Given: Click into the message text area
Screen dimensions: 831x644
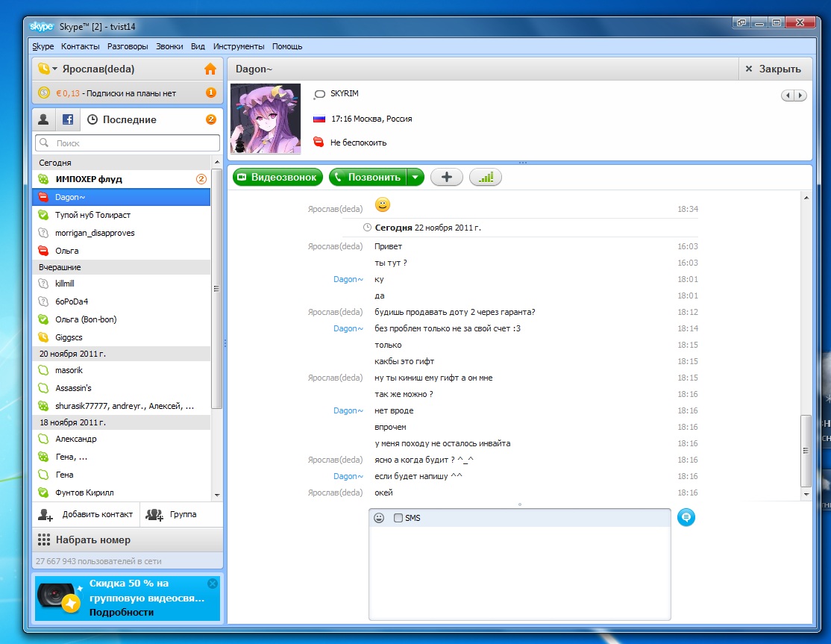Looking at the screenshot, I should (520, 572).
